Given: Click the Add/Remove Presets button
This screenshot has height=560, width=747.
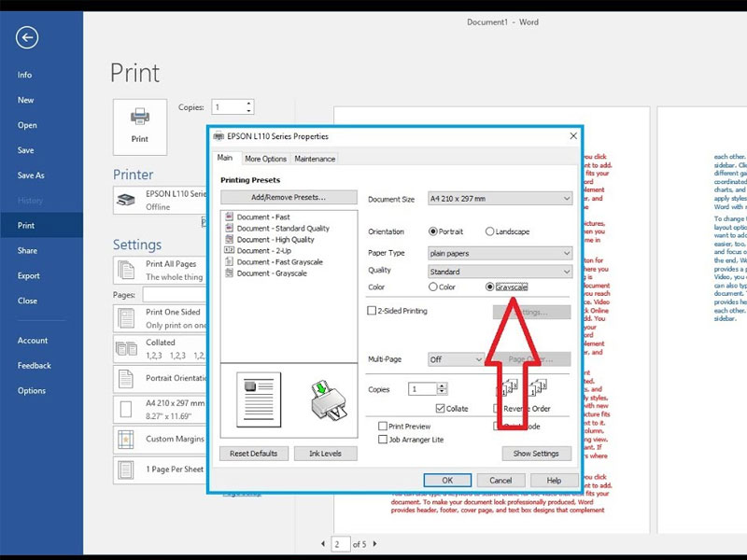Looking at the screenshot, I should click(289, 197).
